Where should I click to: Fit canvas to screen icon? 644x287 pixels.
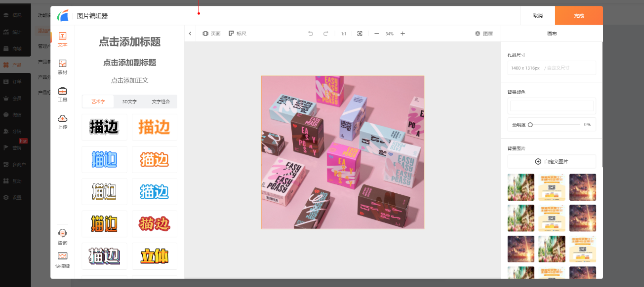click(360, 34)
